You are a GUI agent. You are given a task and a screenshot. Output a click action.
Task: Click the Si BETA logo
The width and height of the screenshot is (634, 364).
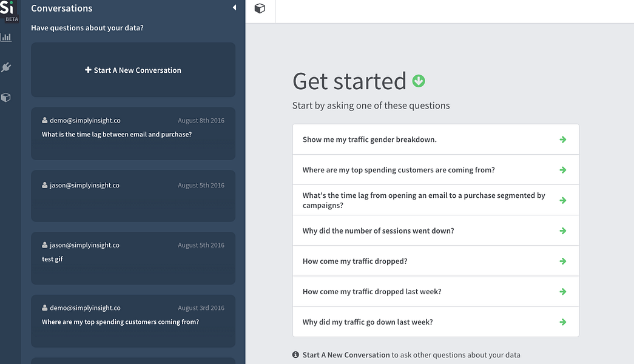pyautogui.click(x=9, y=11)
